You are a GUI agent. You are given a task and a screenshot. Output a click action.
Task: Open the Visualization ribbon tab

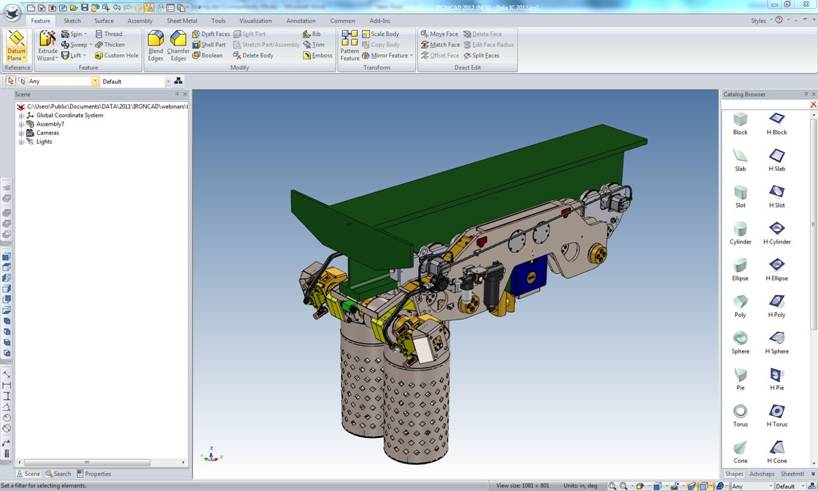click(x=255, y=20)
